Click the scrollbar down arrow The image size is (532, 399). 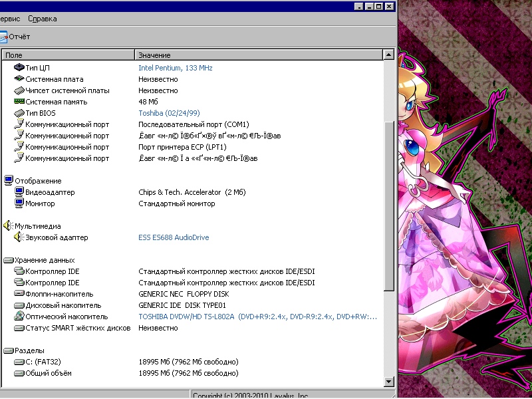[388, 382]
